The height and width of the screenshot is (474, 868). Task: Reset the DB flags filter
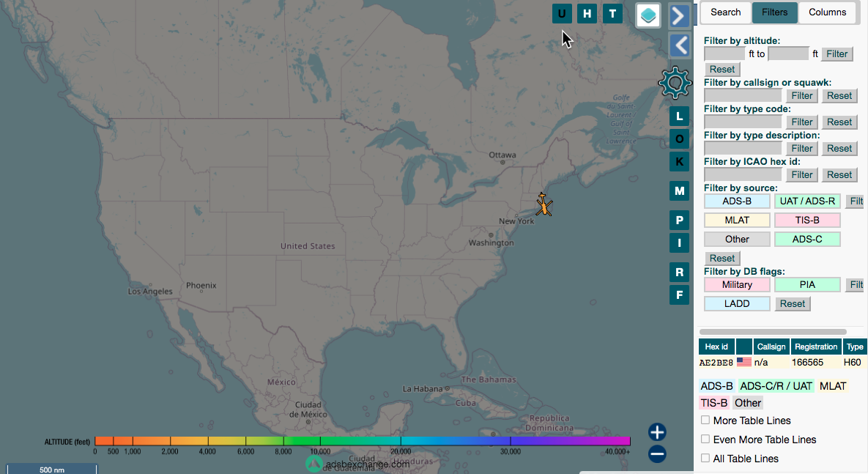coord(792,303)
